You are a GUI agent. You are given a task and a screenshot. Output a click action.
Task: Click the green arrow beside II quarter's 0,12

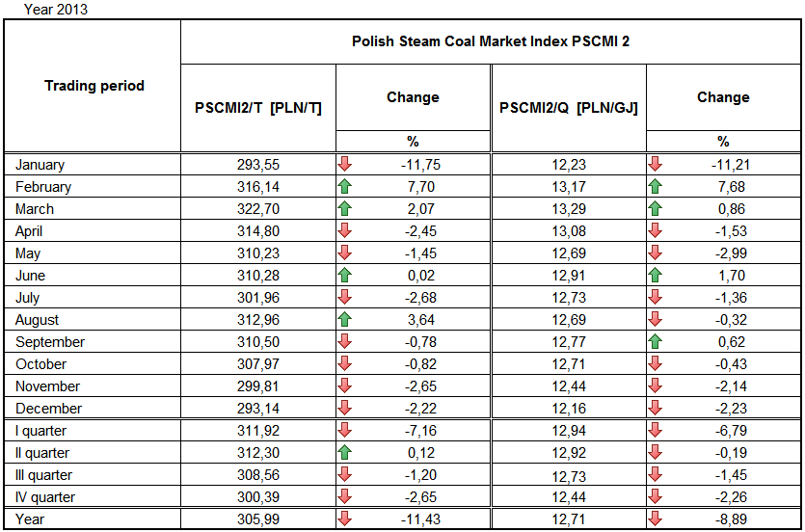point(344,453)
